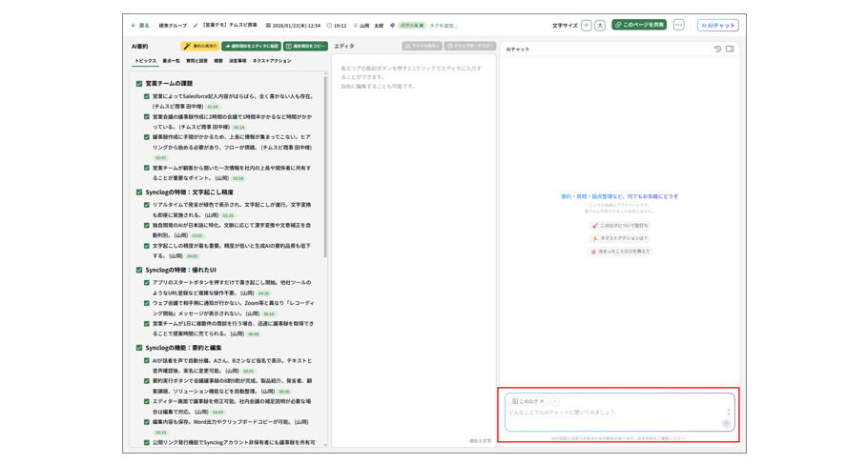This screenshot has height=465, width=868.
Task: Switch to the 決定事項 tab
Action: [x=238, y=61]
